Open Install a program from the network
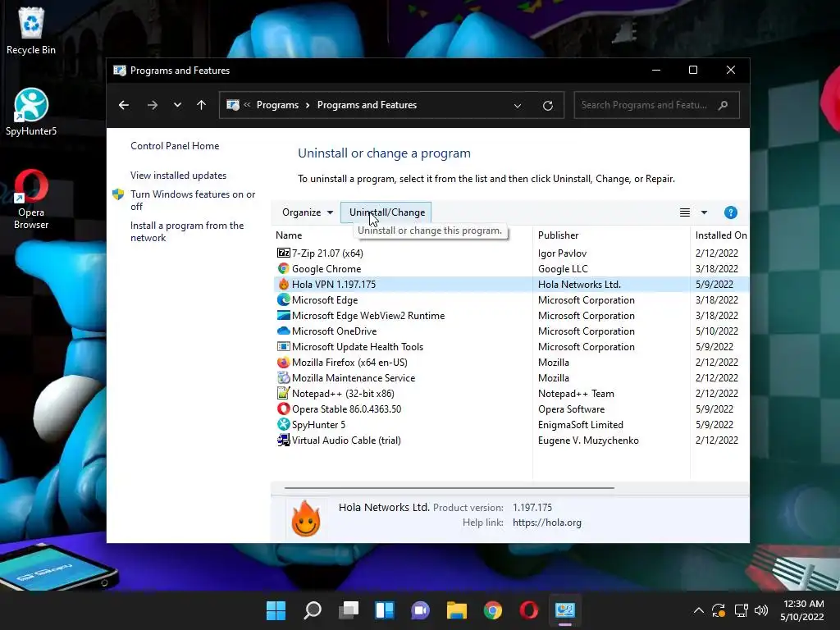 pos(187,231)
